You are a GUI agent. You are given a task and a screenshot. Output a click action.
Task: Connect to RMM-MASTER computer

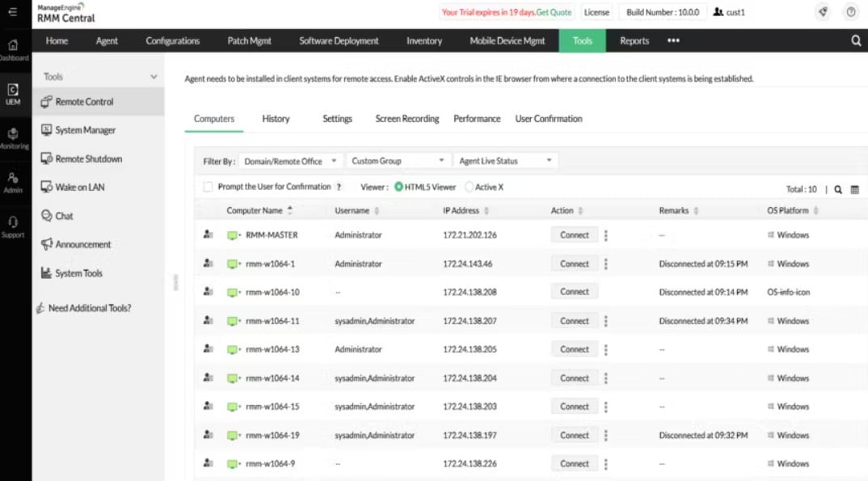coord(574,235)
